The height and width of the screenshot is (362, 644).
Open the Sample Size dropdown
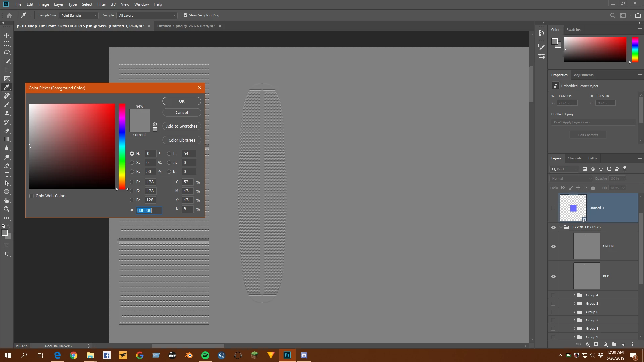tap(78, 15)
